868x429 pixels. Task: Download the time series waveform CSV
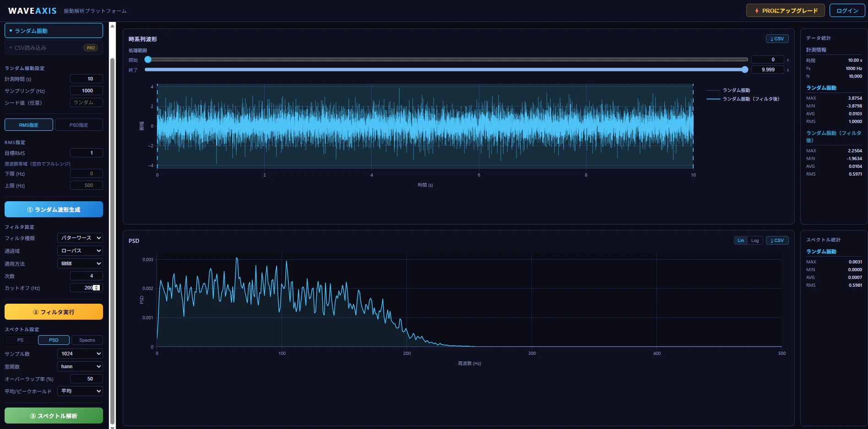click(x=777, y=39)
